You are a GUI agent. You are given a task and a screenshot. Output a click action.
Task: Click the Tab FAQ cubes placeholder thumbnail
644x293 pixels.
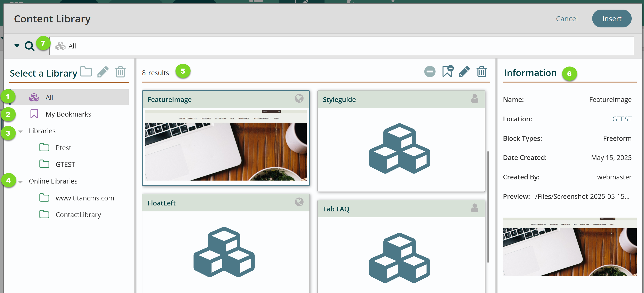[x=400, y=258]
